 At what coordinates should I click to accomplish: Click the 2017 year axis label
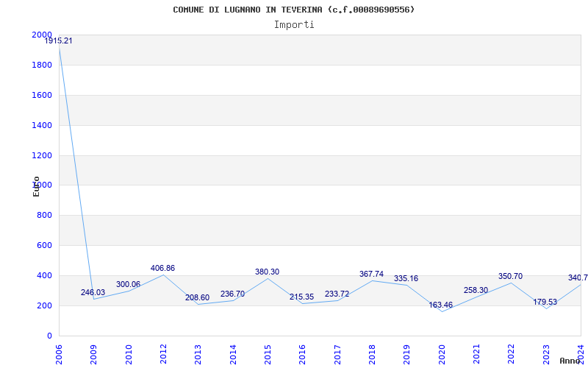tap(337, 355)
